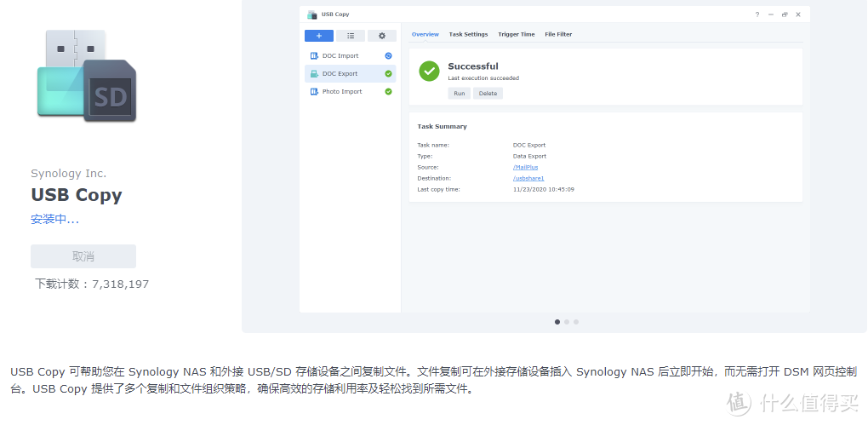This screenshot has height=425, width=868.
Task: Click the 取消 cancel install button
Action: [x=83, y=256]
